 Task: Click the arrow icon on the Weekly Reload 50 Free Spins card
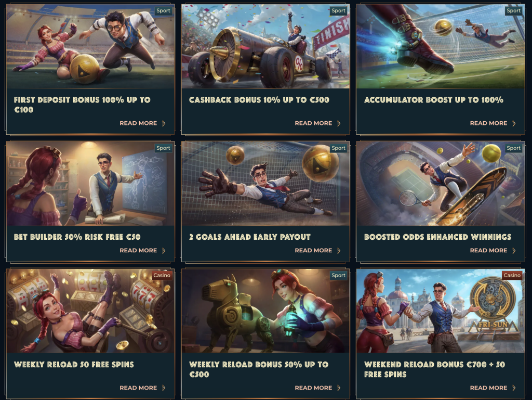click(x=164, y=388)
